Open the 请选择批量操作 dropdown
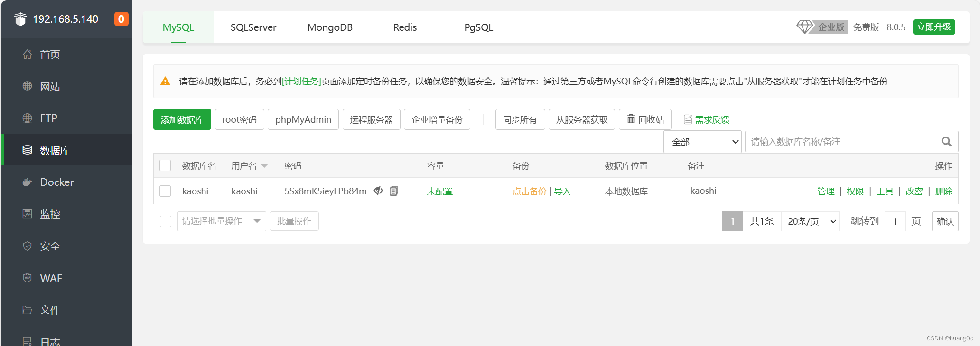Viewport: 980px width, 346px height. tap(222, 221)
